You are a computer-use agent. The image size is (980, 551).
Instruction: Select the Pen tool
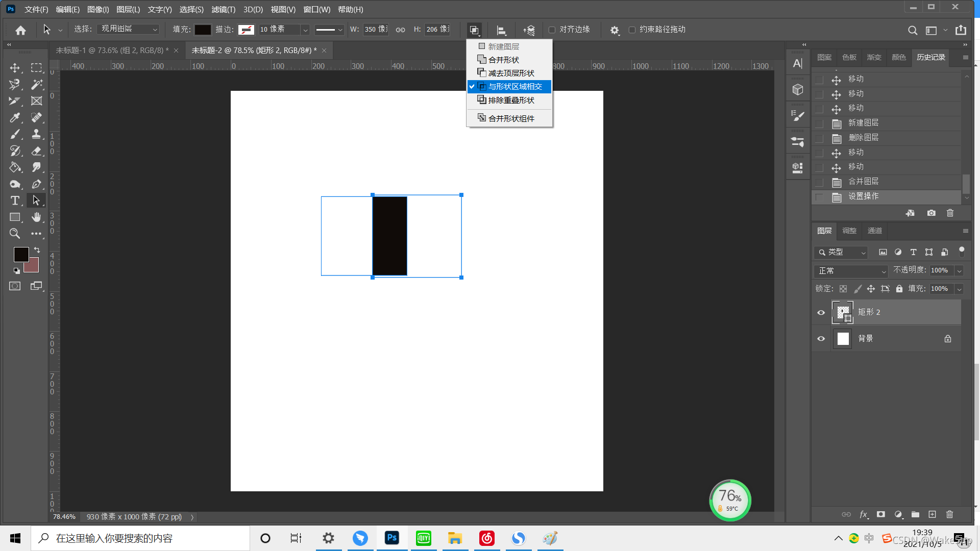click(36, 184)
